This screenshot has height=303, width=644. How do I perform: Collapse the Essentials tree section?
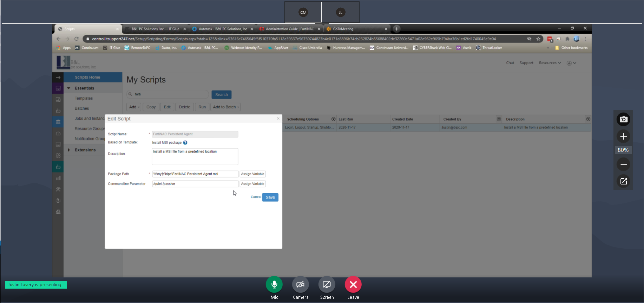click(69, 88)
